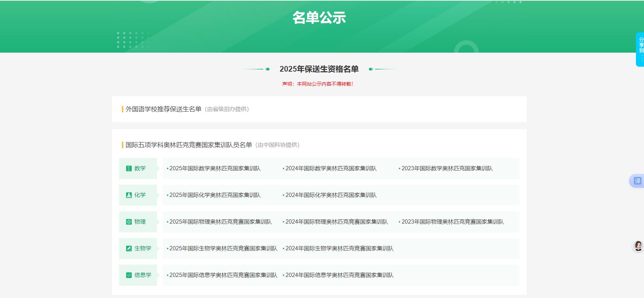Open 2024 biology olympiad team list

click(339, 249)
